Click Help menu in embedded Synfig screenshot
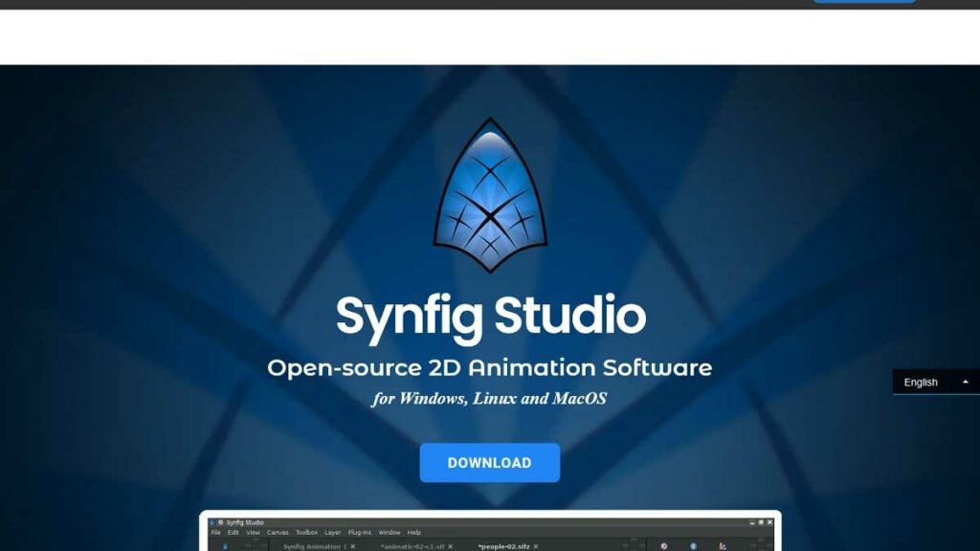980x551 pixels. (x=413, y=533)
